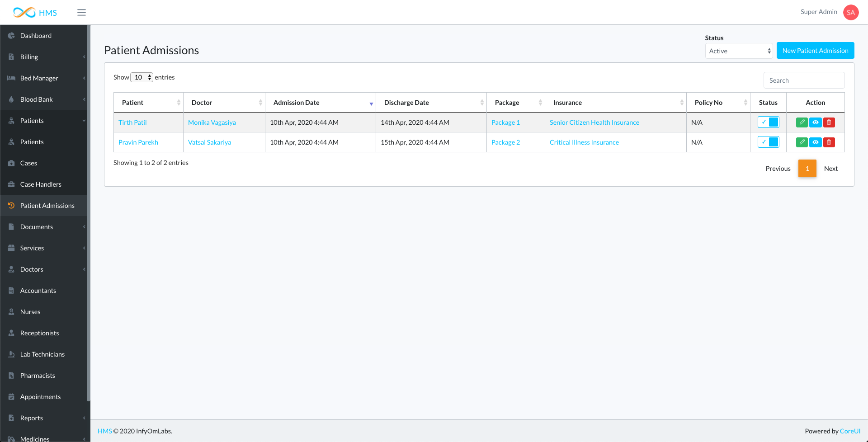Toggle status switch for Tirth Patil admission
The height and width of the screenshot is (442, 868).
[768, 122]
